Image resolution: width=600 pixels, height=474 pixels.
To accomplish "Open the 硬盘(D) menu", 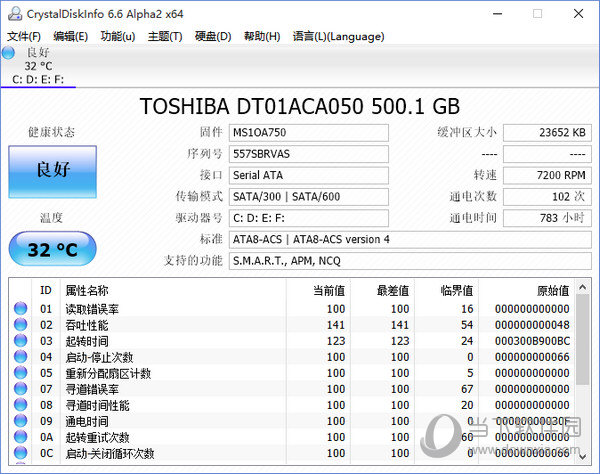I will click(x=213, y=36).
